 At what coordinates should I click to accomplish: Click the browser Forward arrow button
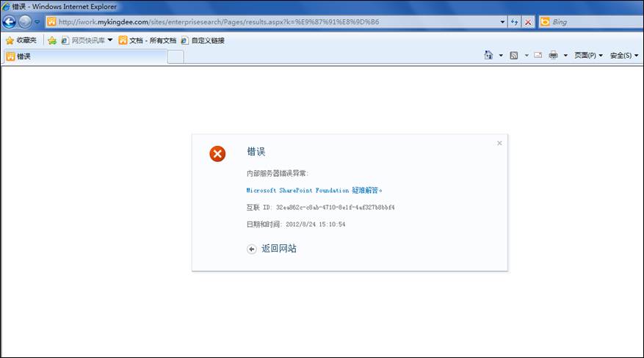tap(25, 22)
